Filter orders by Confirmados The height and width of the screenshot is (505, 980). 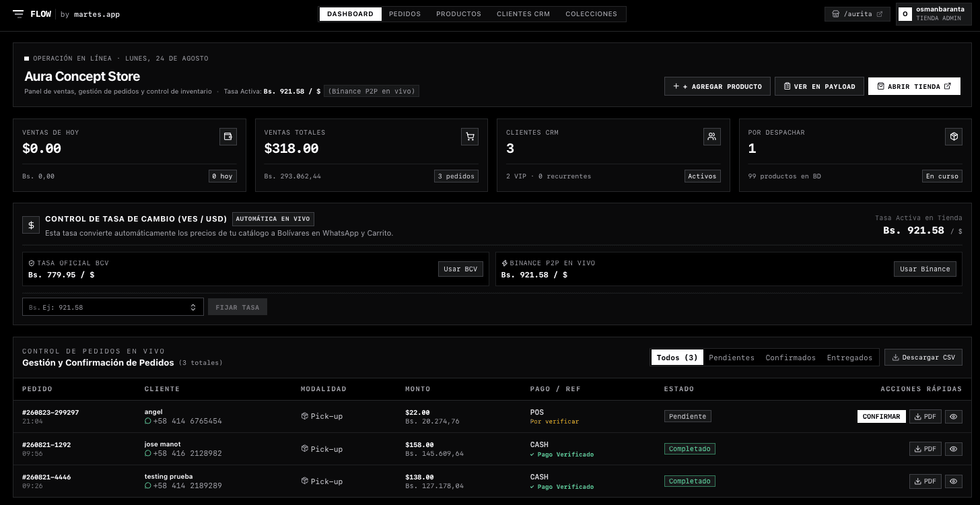[791, 358]
